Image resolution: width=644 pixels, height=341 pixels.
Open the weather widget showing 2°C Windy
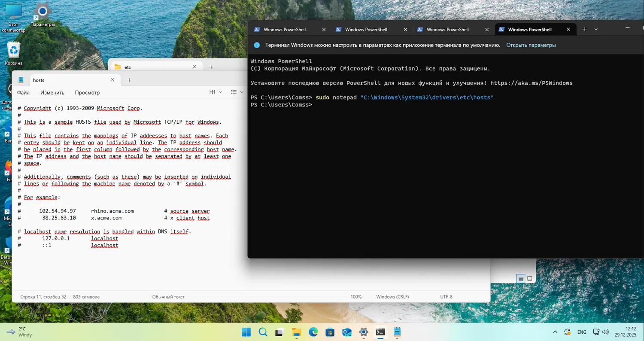point(20,332)
